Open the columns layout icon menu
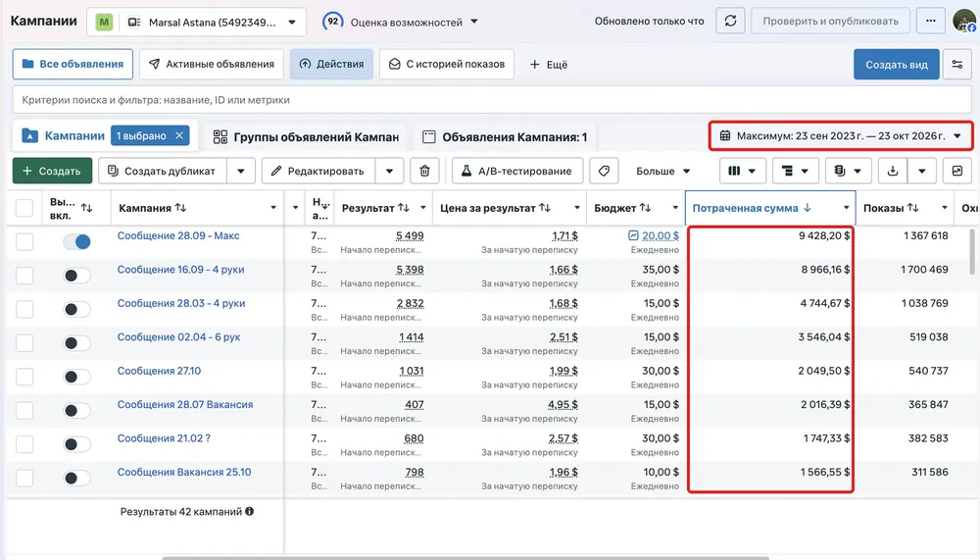The height and width of the screenshot is (560, 980). 742,171
